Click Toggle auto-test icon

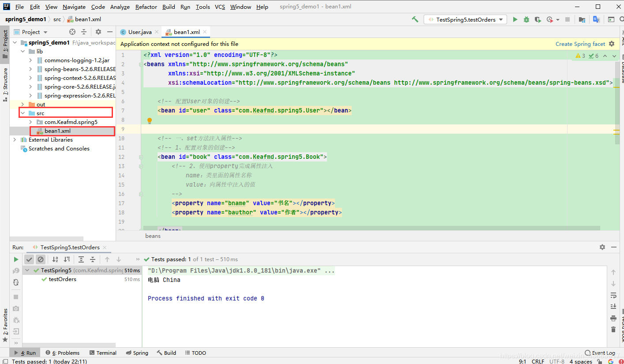[x=16, y=282]
